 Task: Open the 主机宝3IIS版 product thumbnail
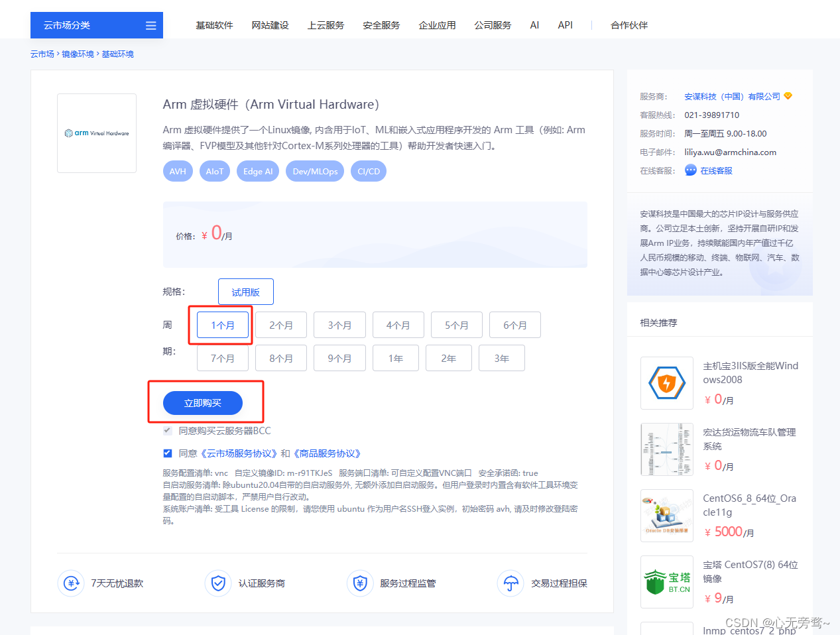tap(667, 383)
